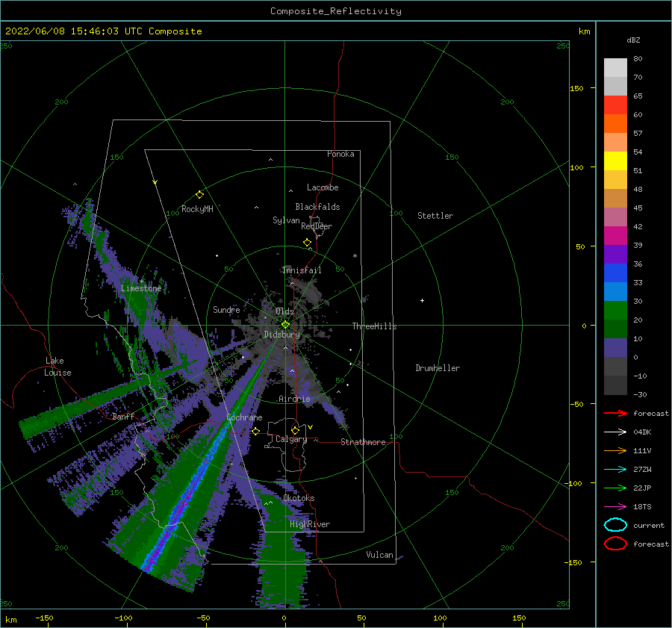Click the Sylvan label
The image size is (672, 628).
(x=286, y=220)
